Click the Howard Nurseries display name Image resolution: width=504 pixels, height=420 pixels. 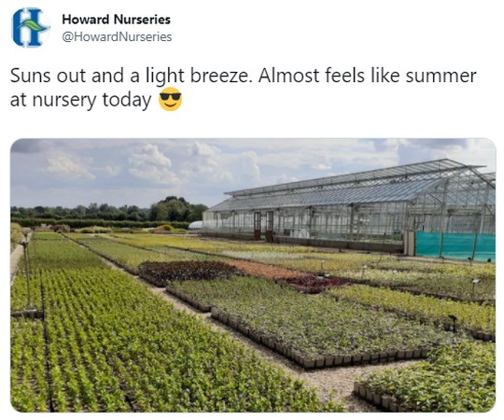(x=116, y=20)
